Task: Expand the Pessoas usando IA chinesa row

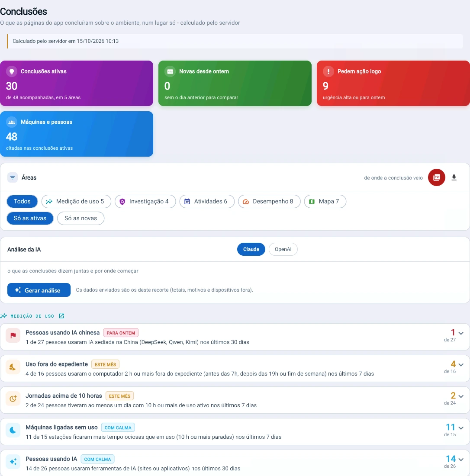Action: pos(461,333)
